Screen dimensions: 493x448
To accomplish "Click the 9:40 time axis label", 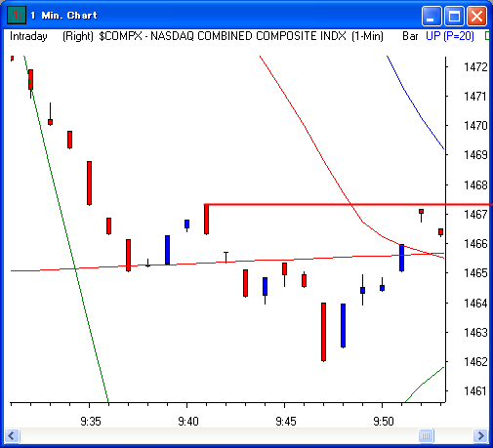I will 188,422.
